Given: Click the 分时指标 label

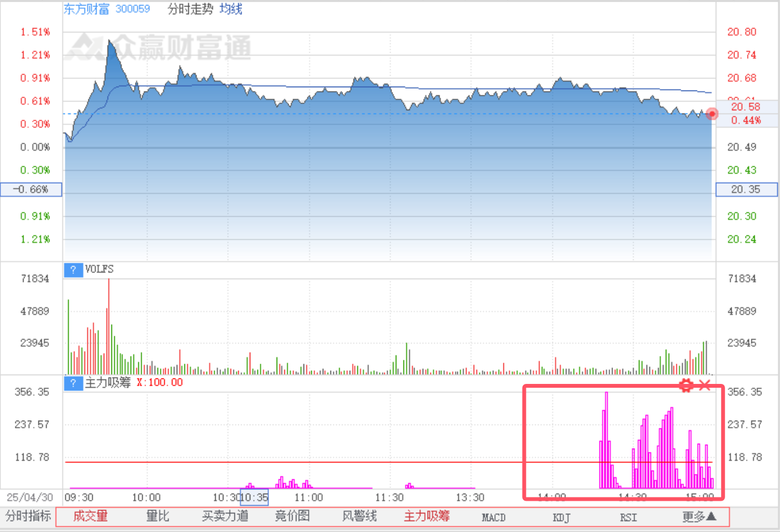Looking at the screenshot, I should coord(28,516).
